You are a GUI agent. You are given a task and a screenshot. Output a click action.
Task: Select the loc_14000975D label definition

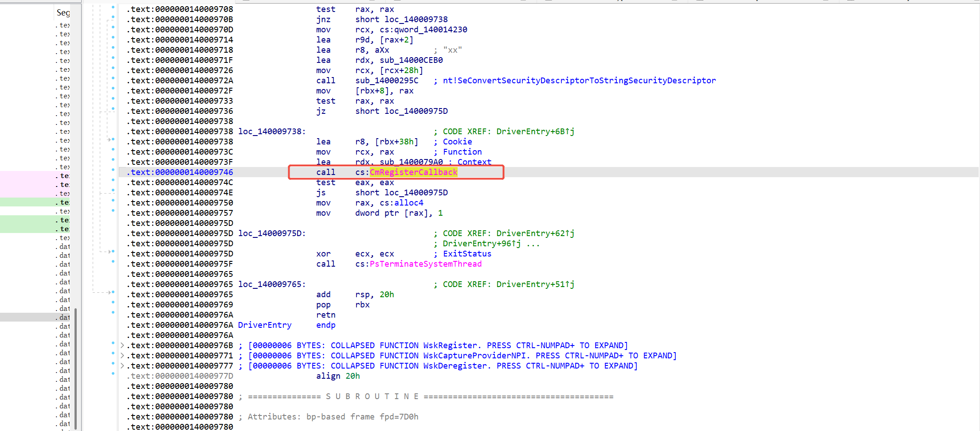[272, 233]
